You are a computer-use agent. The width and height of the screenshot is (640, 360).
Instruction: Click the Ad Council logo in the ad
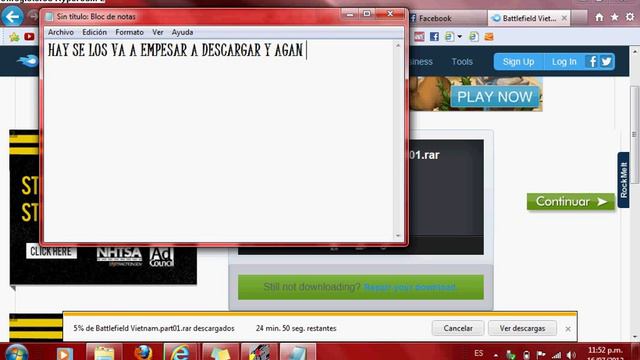click(x=162, y=257)
